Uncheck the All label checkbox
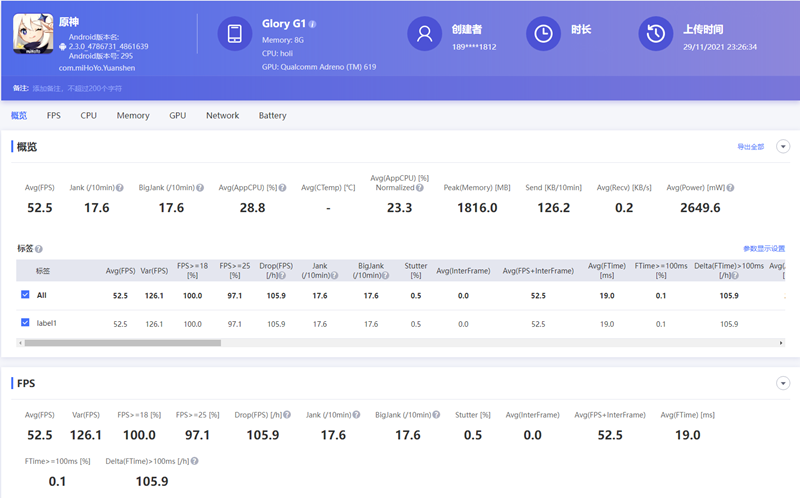This screenshot has height=498, width=800. point(26,295)
